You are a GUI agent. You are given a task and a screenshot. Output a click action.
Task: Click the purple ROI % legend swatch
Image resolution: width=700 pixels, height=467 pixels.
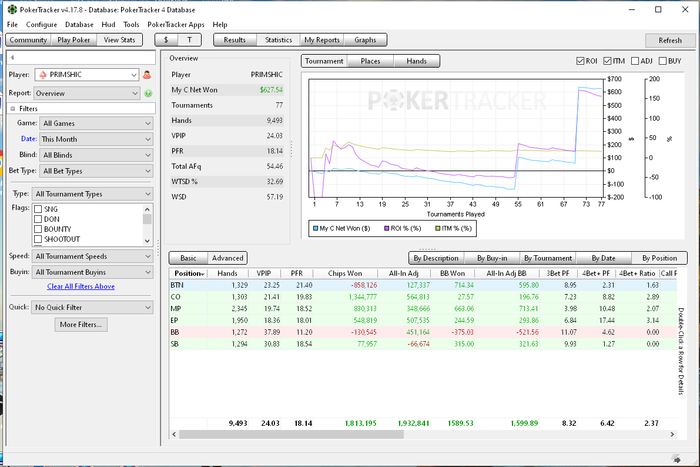387,229
